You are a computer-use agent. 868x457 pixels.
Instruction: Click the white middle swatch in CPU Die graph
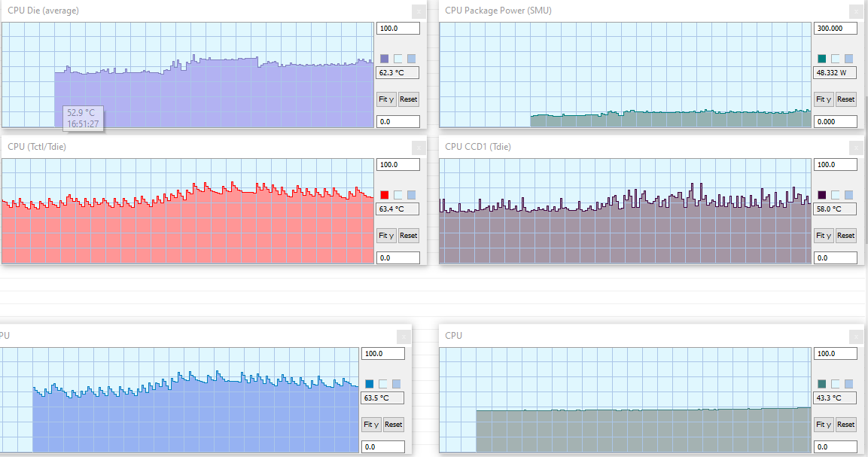[398, 59]
